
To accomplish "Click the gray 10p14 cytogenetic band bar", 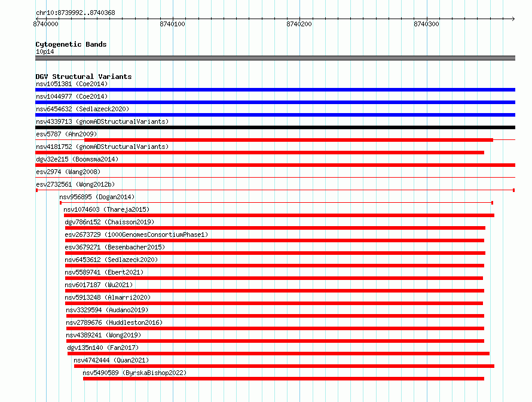I will [x=275, y=58].
